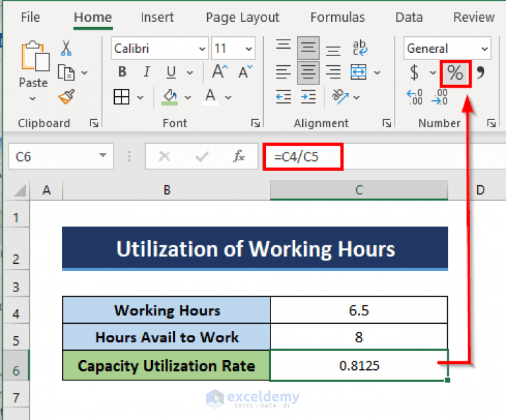The width and height of the screenshot is (506, 420).
Task: Open Font settings dialog launcher
Action: 255,123
